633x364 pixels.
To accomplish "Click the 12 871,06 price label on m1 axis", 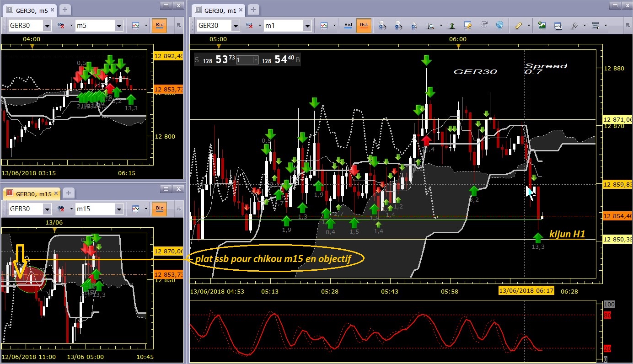I will tap(618, 119).
